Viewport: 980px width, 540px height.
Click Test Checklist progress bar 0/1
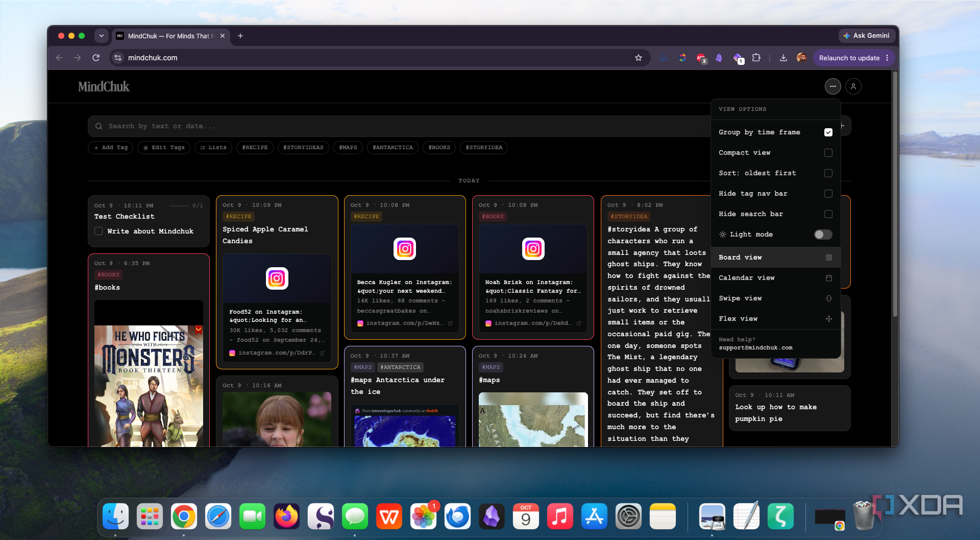point(186,205)
